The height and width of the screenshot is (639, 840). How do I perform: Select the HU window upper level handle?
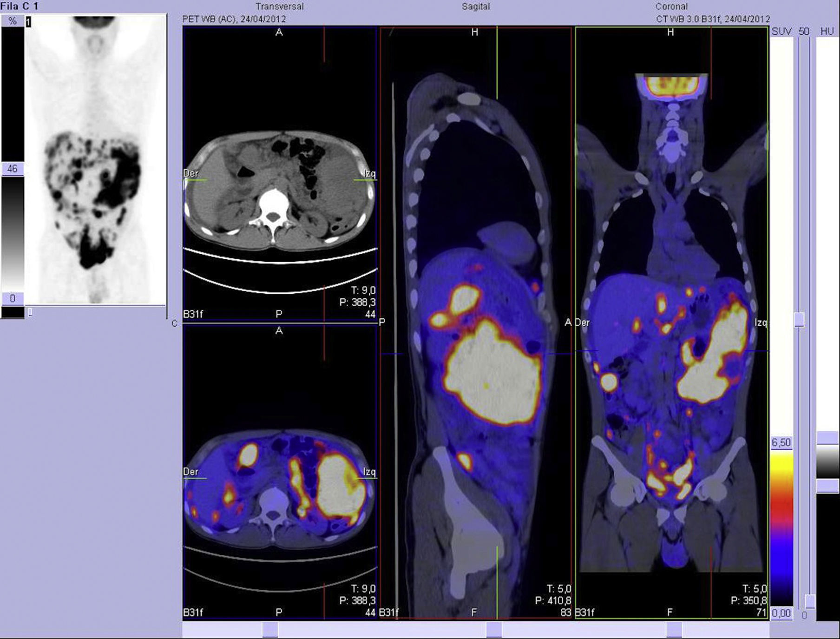point(827,438)
